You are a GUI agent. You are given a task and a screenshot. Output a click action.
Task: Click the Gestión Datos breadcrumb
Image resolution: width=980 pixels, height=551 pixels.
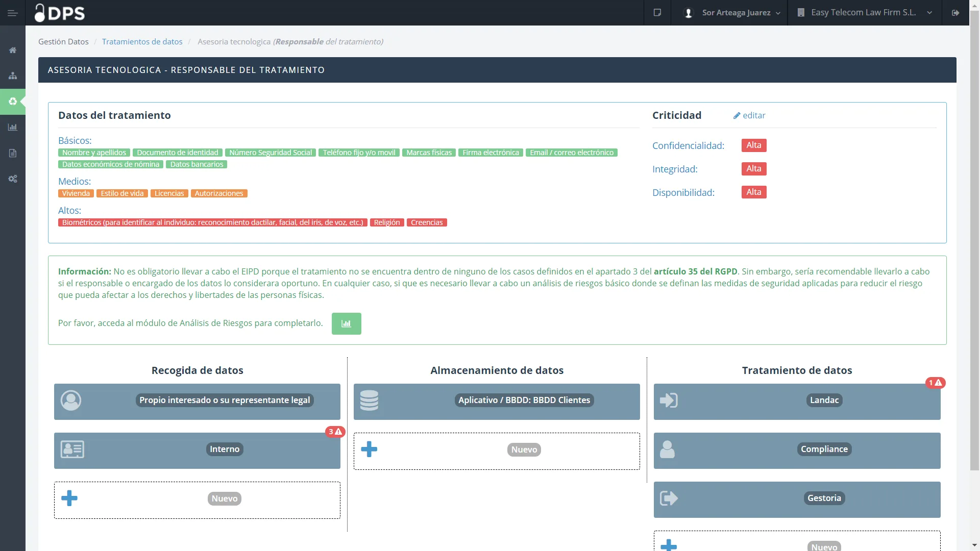tap(63, 42)
